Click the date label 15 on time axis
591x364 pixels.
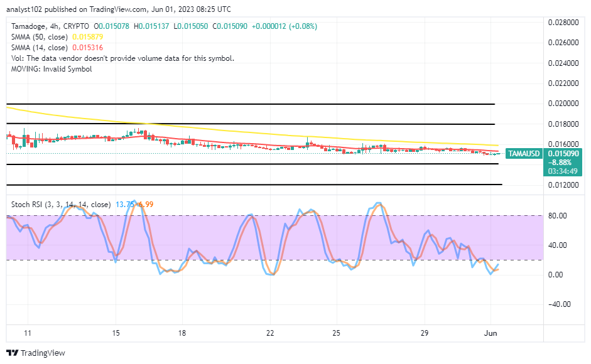tap(116, 333)
